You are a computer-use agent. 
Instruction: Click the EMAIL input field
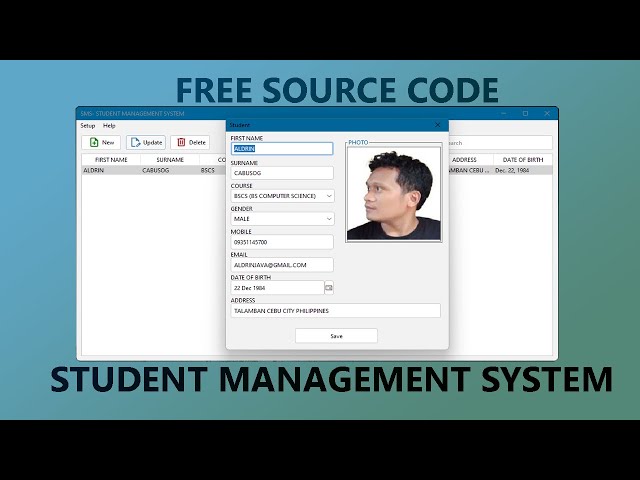click(282, 265)
